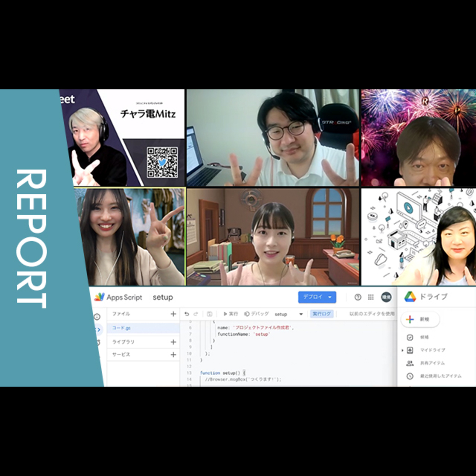Select the fireworks background video tile

coord(419,138)
